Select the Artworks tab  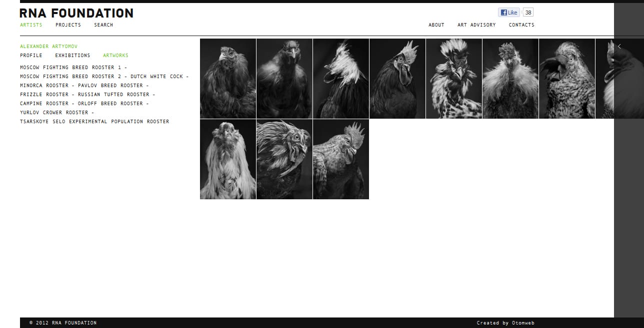115,56
